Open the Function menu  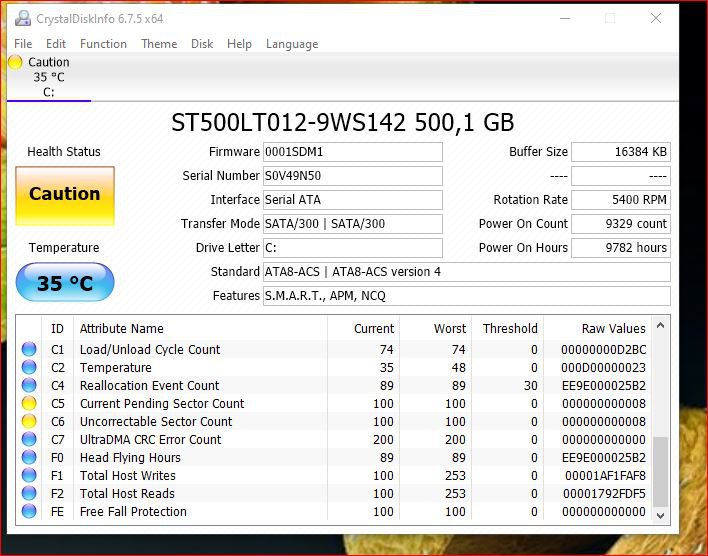(x=103, y=44)
